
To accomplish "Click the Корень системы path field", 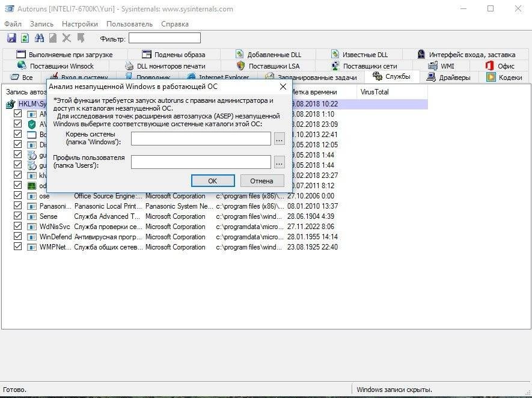I will pos(201,138).
